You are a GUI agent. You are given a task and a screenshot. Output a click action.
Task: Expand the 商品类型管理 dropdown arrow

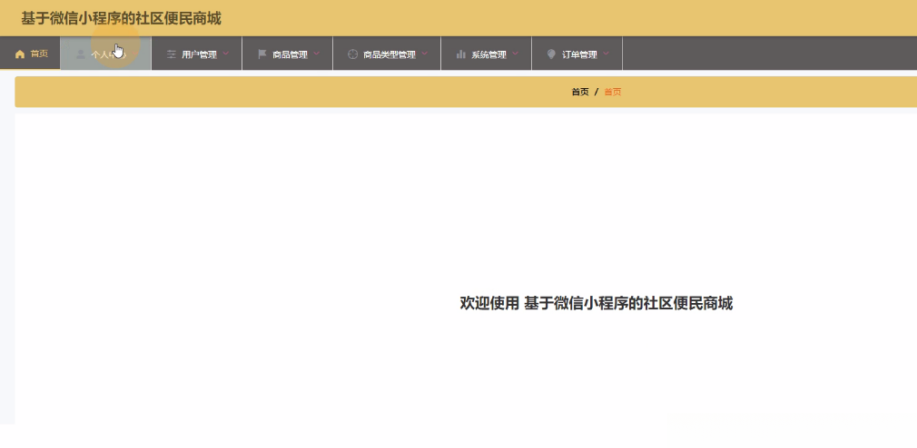tap(425, 54)
